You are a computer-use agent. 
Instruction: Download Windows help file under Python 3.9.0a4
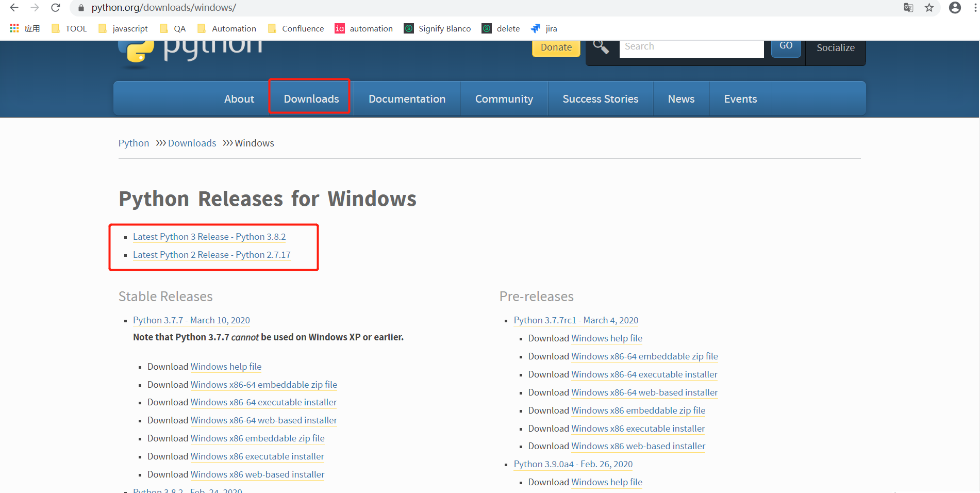click(607, 482)
